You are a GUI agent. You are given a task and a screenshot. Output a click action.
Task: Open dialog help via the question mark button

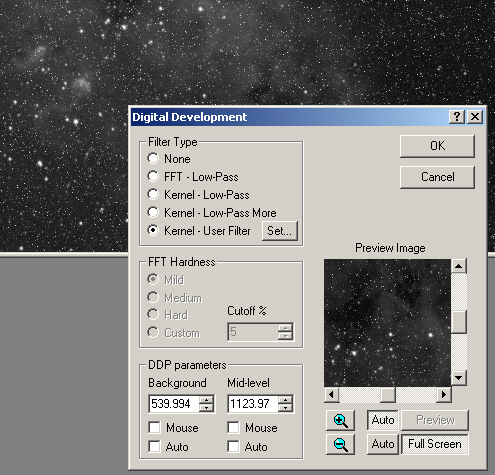[x=457, y=117]
